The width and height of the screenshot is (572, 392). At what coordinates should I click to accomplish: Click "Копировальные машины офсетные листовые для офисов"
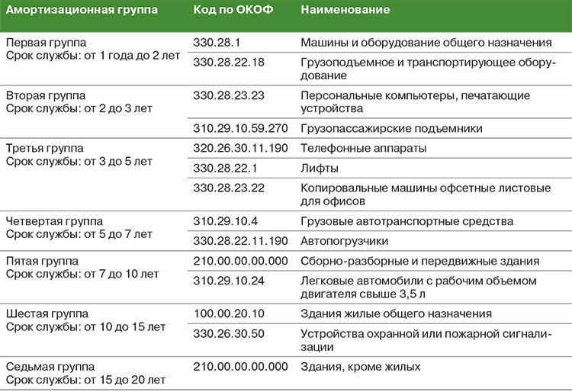426,194
